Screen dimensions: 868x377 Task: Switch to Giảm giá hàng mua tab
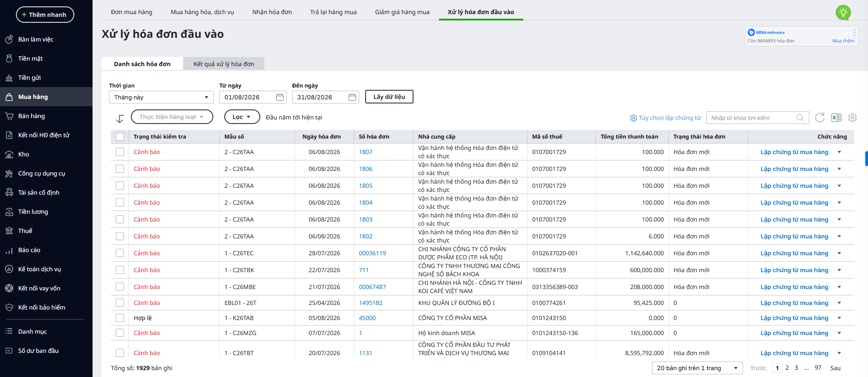point(403,12)
